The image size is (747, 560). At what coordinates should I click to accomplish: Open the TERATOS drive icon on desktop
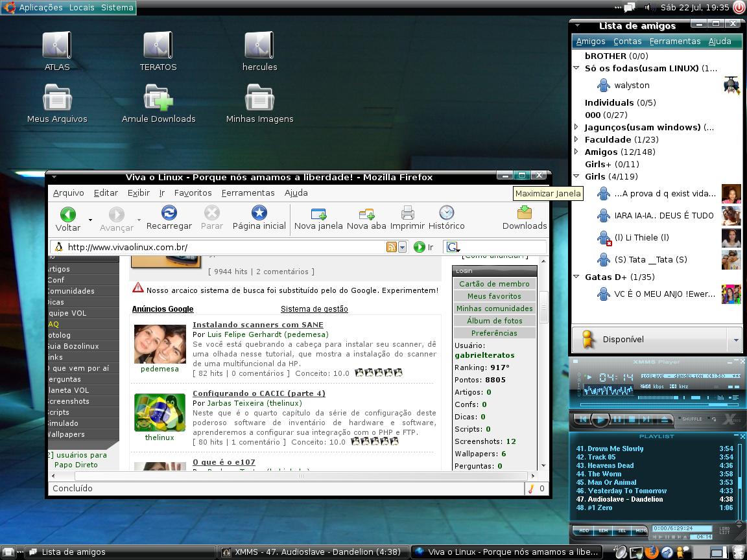[x=158, y=45]
